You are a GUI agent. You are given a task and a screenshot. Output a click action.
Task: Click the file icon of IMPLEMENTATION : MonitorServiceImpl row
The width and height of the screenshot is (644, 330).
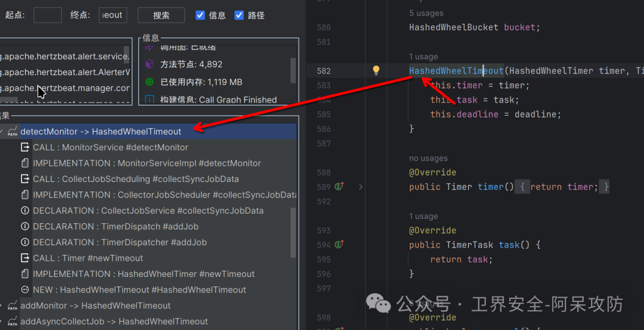(x=26, y=163)
